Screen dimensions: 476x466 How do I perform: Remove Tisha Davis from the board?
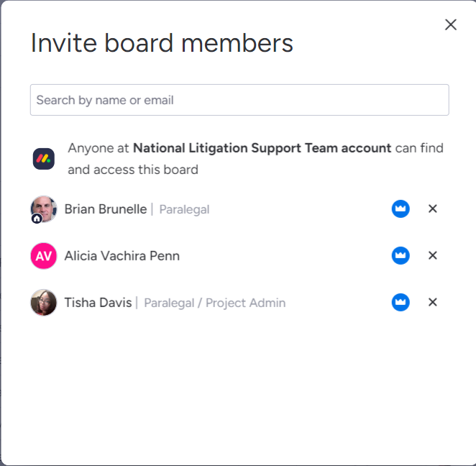click(433, 302)
